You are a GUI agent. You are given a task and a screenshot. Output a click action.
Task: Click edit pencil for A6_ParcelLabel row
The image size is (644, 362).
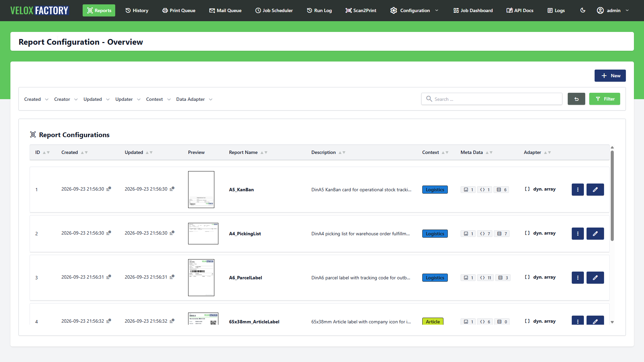click(x=595, y=278)
